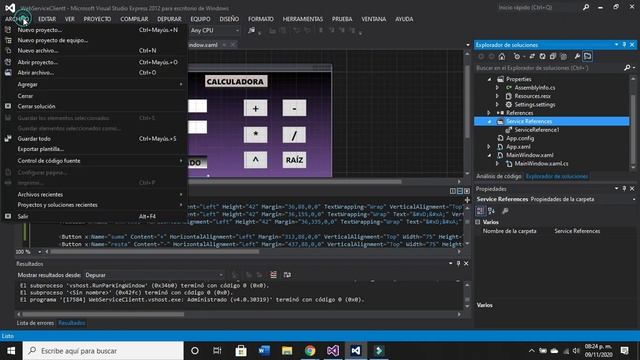
Task: Open the HERRAMIENTAS menu
Action: pyautogui.click(x=302, y=19)
